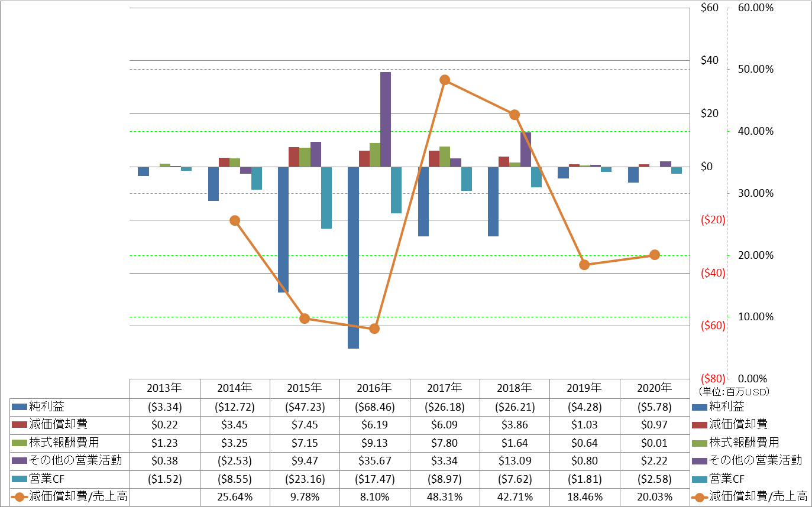
Task: Click the $3.45 table cell
Action: pos(235,425)
